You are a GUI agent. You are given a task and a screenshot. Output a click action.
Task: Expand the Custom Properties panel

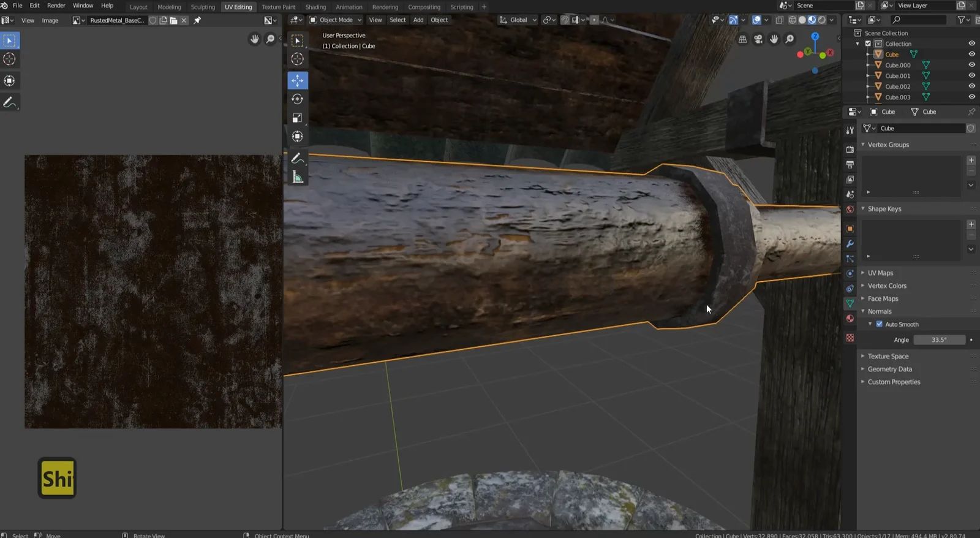click(894, 382)
